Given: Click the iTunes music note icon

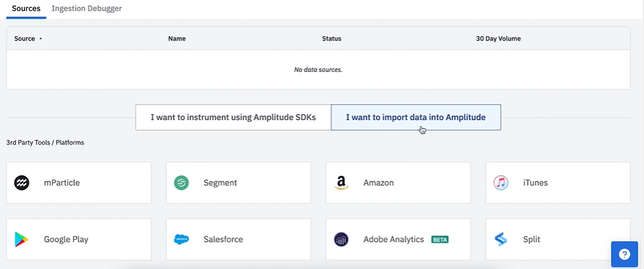Looking at the screenshot, I should click(501, 183).
